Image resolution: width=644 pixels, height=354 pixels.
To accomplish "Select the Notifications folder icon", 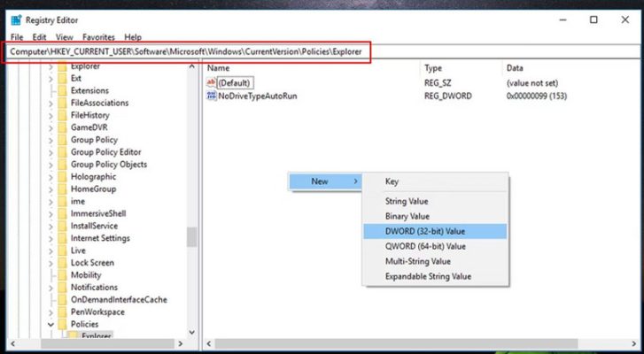I will (x=62, y=288).
